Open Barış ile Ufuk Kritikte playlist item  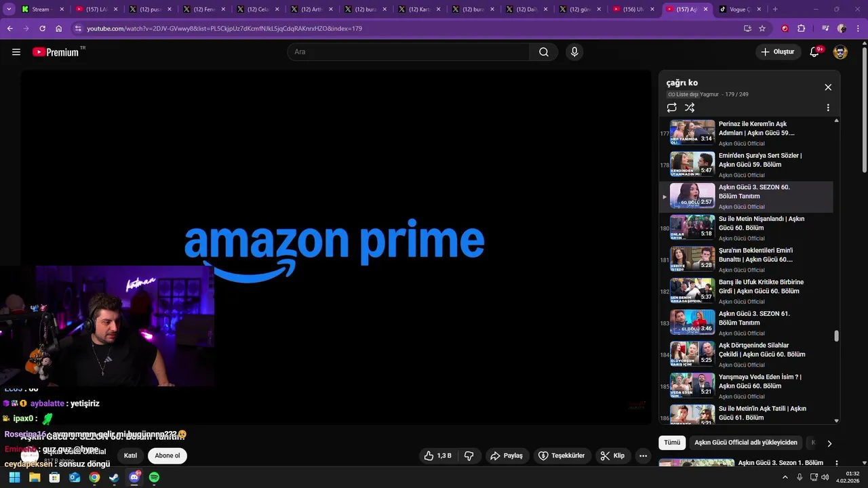pos(746,291)
